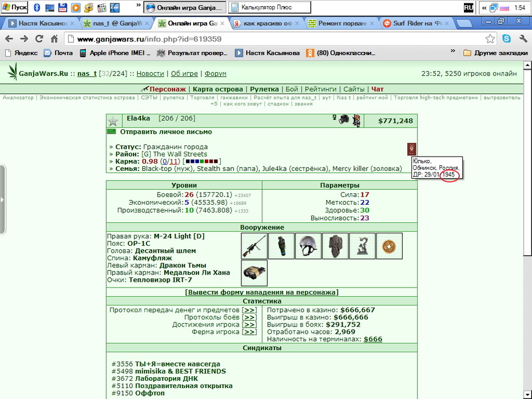
Task: Click the M-24 Light sniper rifle icon
Action: pyautogui.click(x=254, y=246)
